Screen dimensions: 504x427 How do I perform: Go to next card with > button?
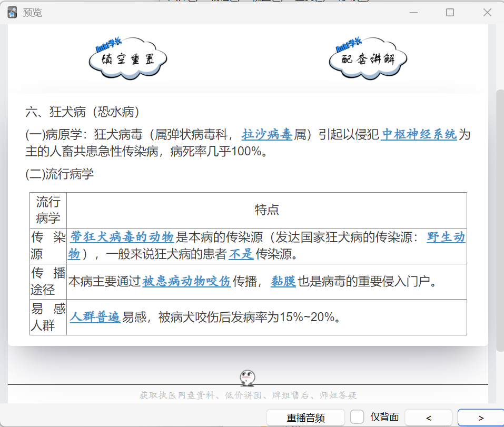pos(481,418)
